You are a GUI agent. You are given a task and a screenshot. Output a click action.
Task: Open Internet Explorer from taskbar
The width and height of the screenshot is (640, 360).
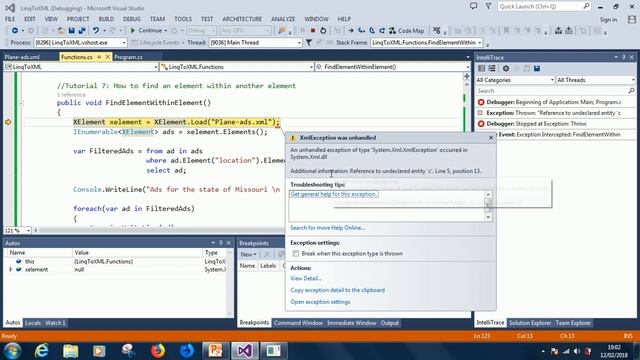[41, 351]
